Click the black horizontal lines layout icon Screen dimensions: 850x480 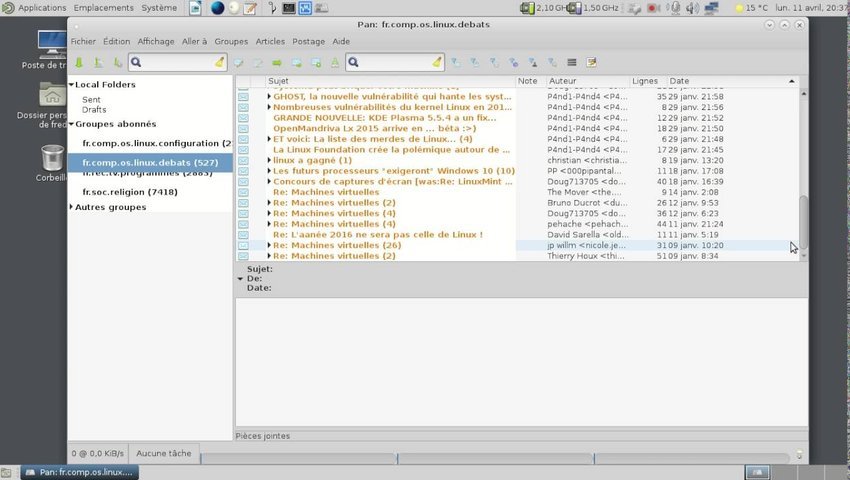point(571,63)
